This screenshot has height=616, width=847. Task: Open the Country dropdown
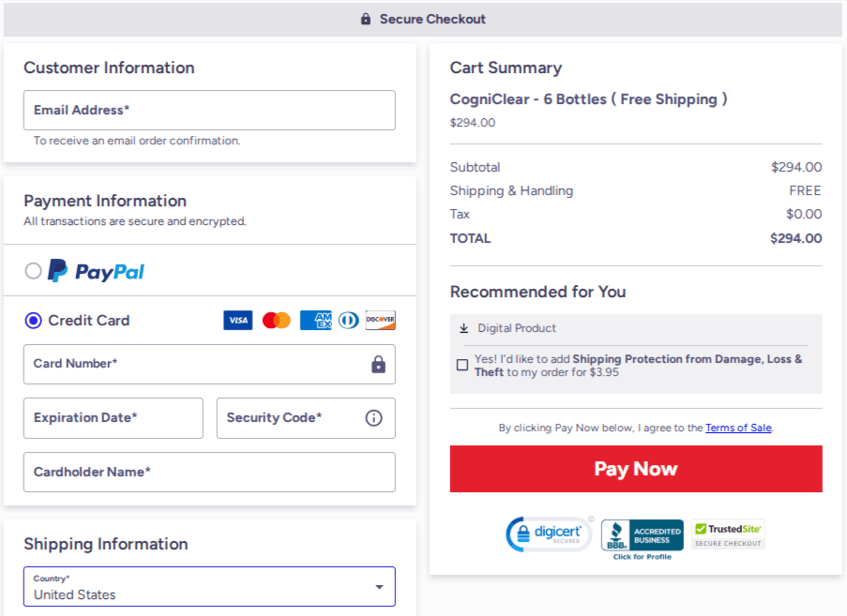(208, 586)
